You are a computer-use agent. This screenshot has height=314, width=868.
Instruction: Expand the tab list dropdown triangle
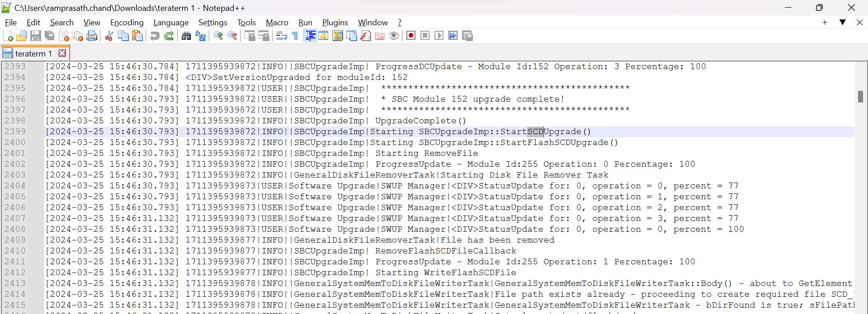pos(843,22)
